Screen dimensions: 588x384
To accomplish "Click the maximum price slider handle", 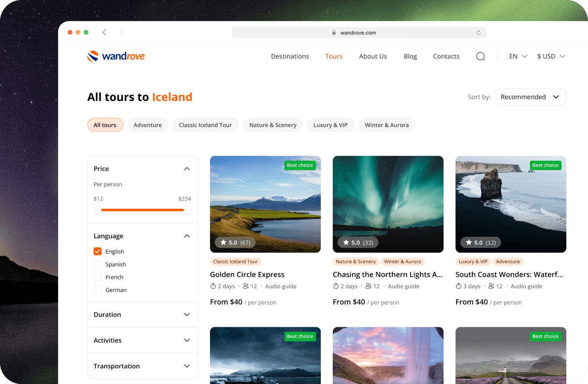I will point(188,210).
